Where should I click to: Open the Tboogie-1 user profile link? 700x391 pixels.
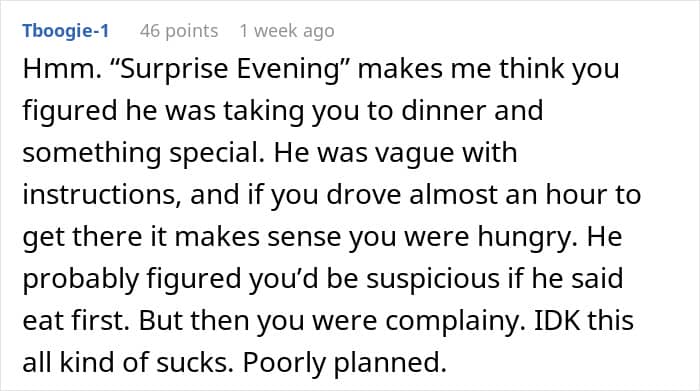point(66,31)
